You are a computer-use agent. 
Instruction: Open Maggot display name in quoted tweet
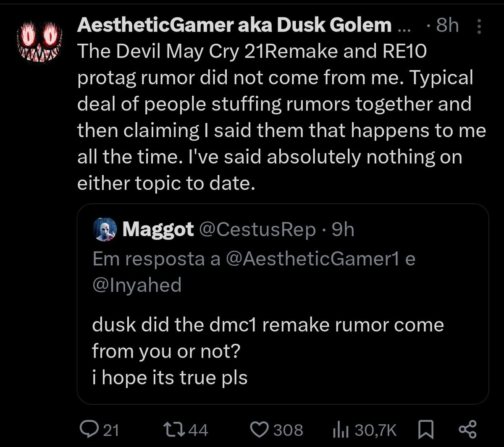(158, 229)
